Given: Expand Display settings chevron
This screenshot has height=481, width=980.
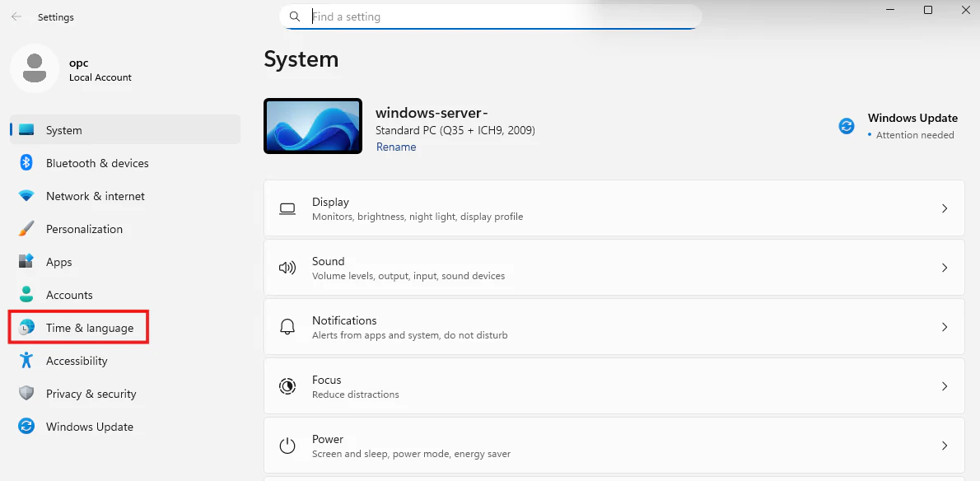Looking at the screenshot, I should (945, 208).
